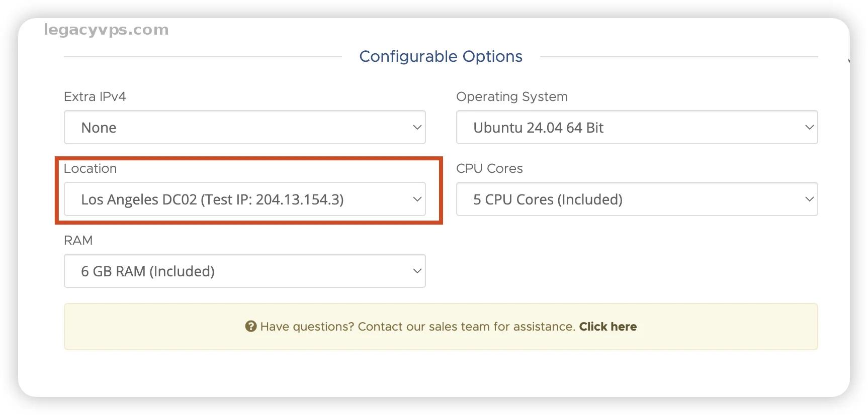Click the "Extra IPv4" field label
868x415 pixels.
[x=95, y=96]
